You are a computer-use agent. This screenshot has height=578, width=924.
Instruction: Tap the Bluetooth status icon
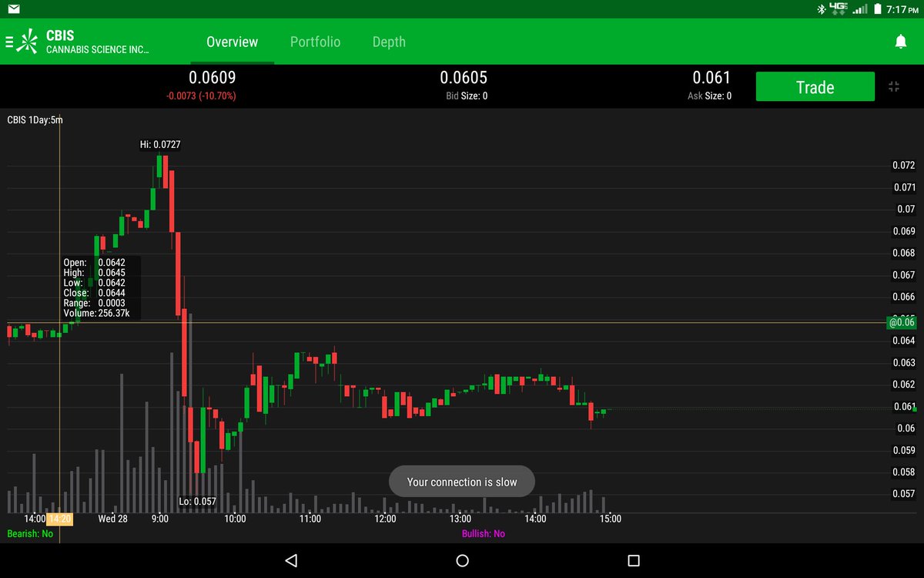821,9
